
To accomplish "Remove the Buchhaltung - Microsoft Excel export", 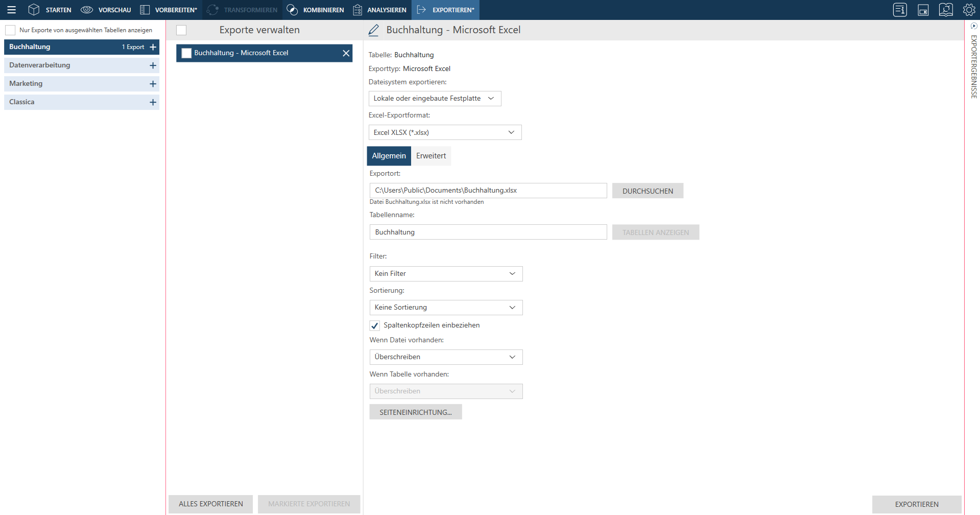I will (x=346, y=53).
